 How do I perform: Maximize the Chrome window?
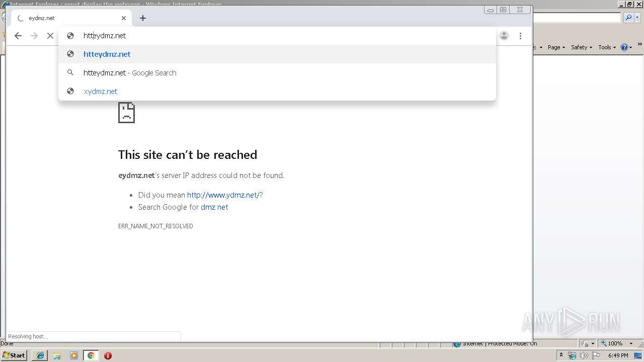click(x=503, y=10)
